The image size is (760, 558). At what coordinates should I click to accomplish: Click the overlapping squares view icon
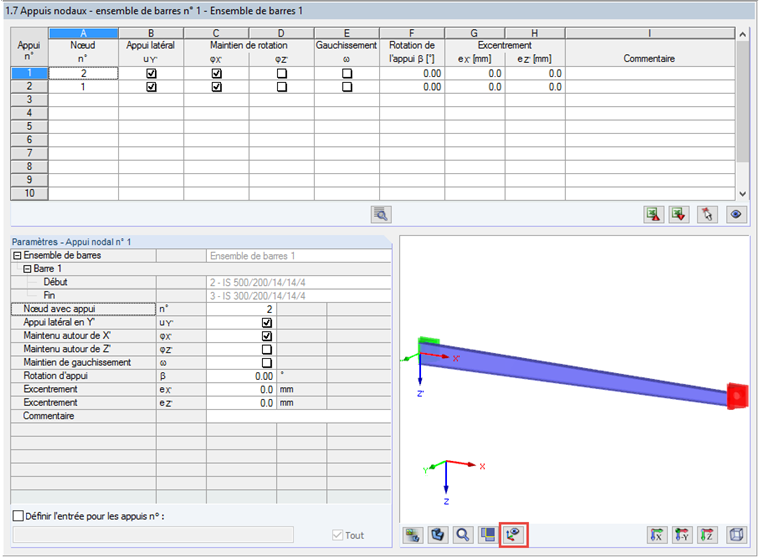pyautogui.click(x=488, y=535)
